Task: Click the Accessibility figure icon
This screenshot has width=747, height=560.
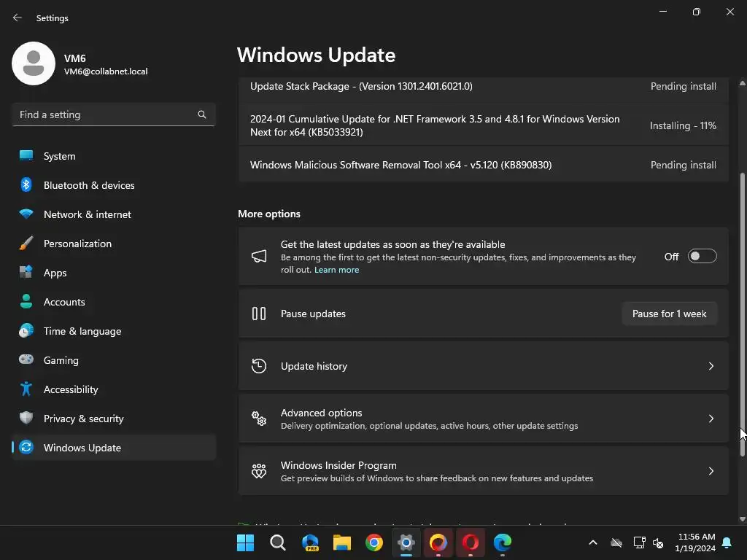Action: [x=26, y=389]
